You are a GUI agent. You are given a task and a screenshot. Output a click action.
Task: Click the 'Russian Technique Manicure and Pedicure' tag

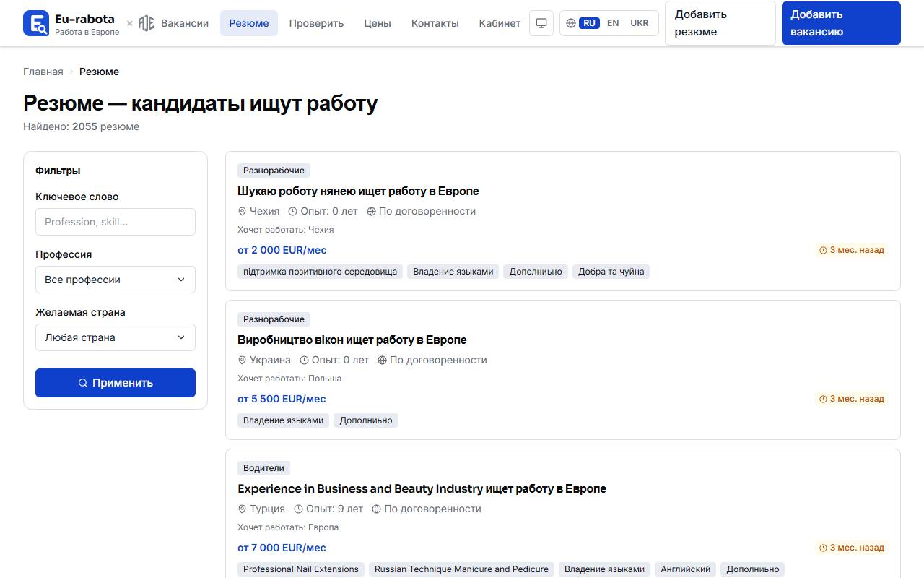click(461, 569)
